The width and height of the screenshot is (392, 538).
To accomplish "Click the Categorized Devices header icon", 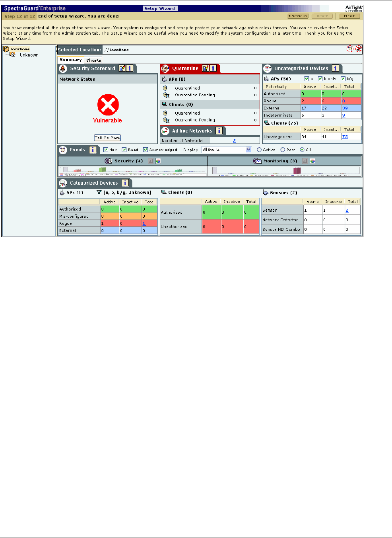I will 63,183.
